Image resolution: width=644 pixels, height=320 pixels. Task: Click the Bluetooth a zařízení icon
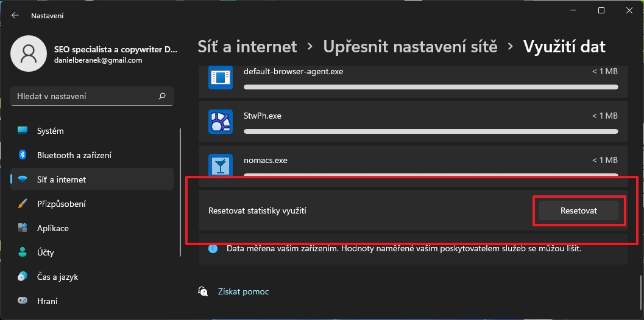coord(23,155)
